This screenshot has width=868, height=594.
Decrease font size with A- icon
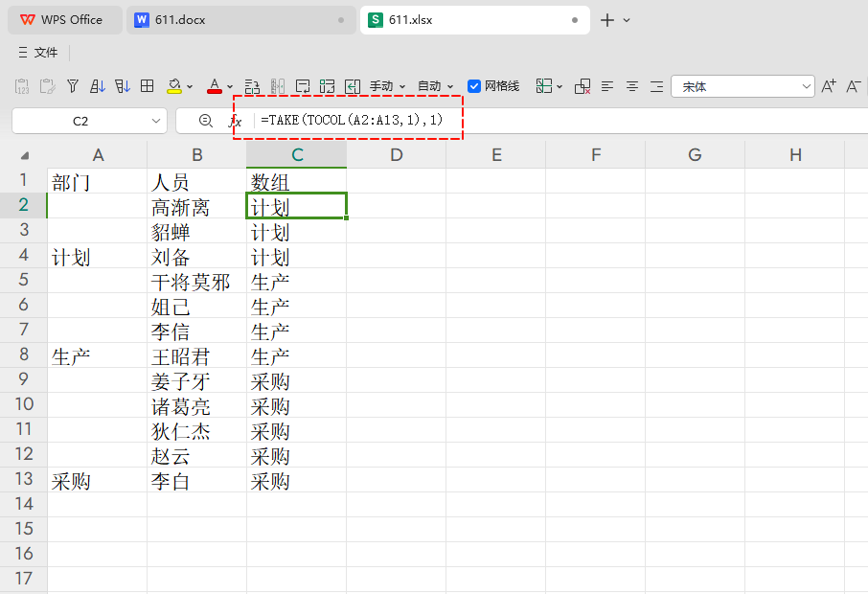click(853, 86)
